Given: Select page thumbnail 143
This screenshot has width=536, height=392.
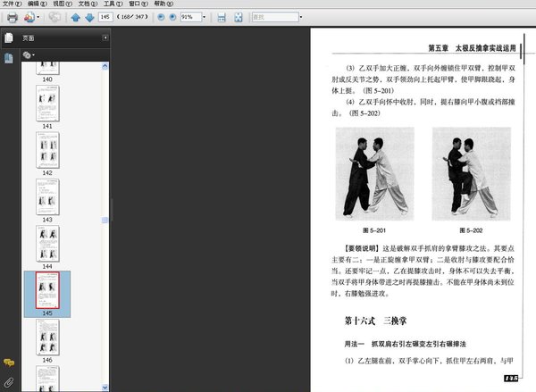Looking at the screenshot, I should coord(47,196).
